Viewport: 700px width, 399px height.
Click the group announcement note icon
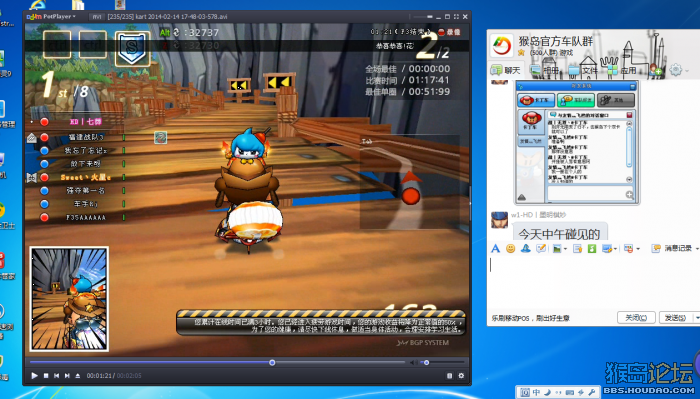(x=577, y=249)
